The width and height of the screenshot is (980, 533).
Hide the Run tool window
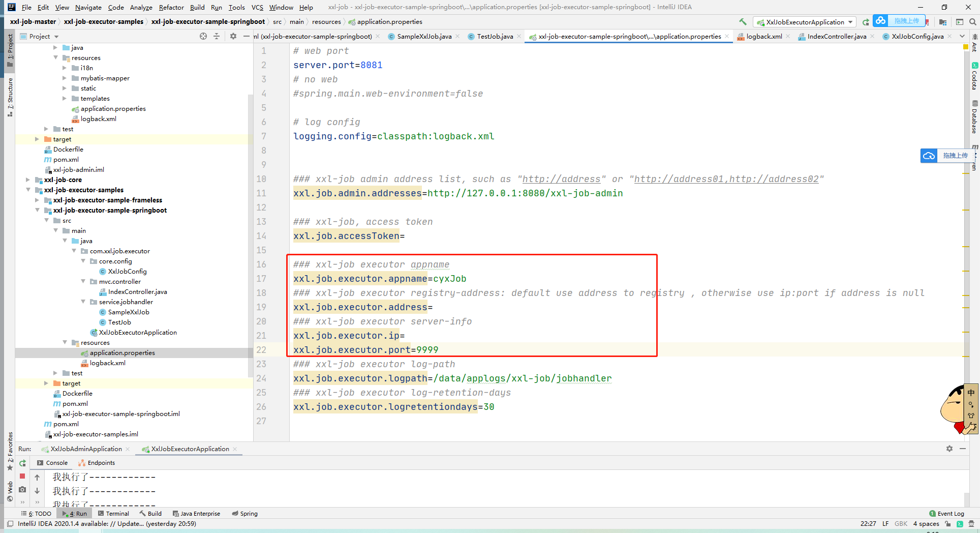click(962, 449)
